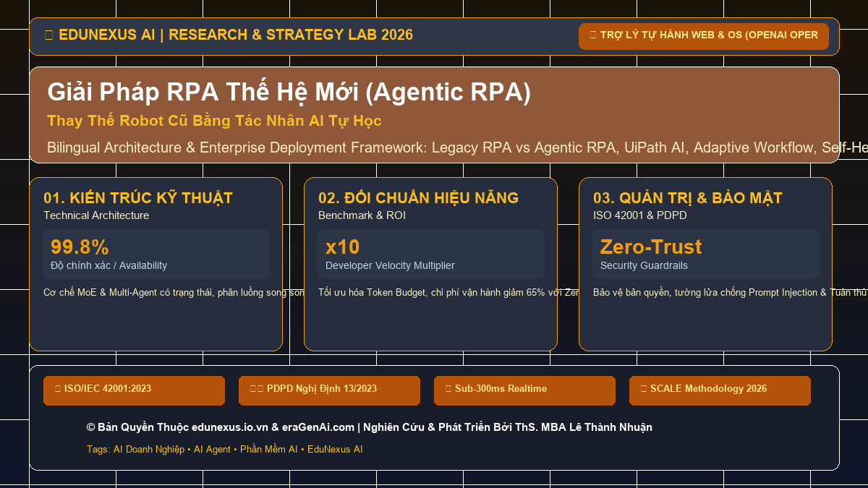Select the Zero-Trust metric value
The height and width of the screenshot is (488, 868).
[651, 247]
